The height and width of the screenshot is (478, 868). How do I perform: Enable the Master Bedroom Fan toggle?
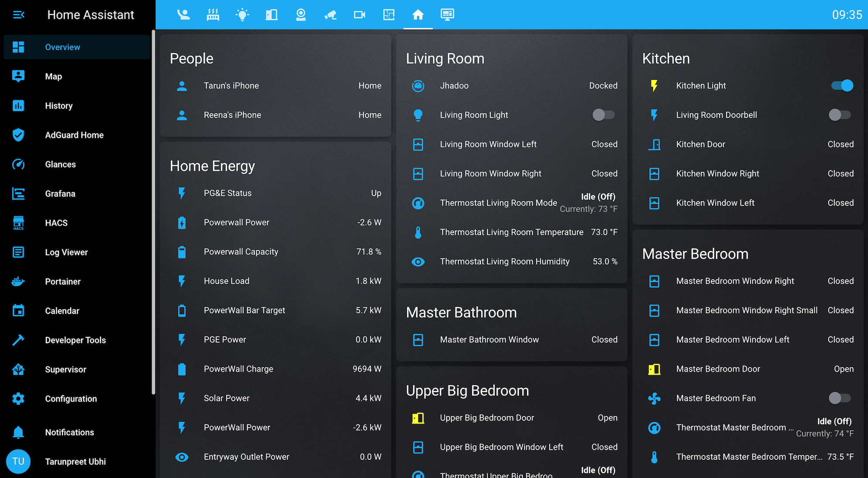click(x=839, y=398)
